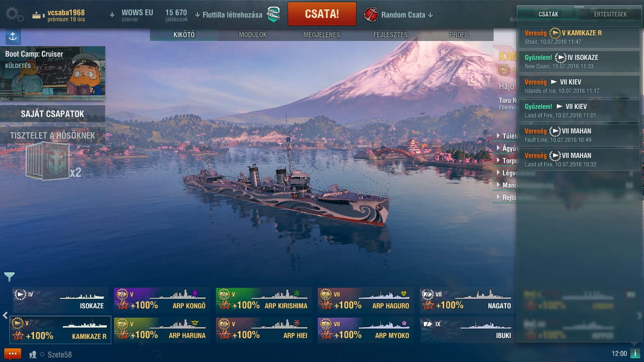Image resolution: width=644 pixels, height=362 pixels.
Task: Click the anchor port icon
Action: click(13, 36)
